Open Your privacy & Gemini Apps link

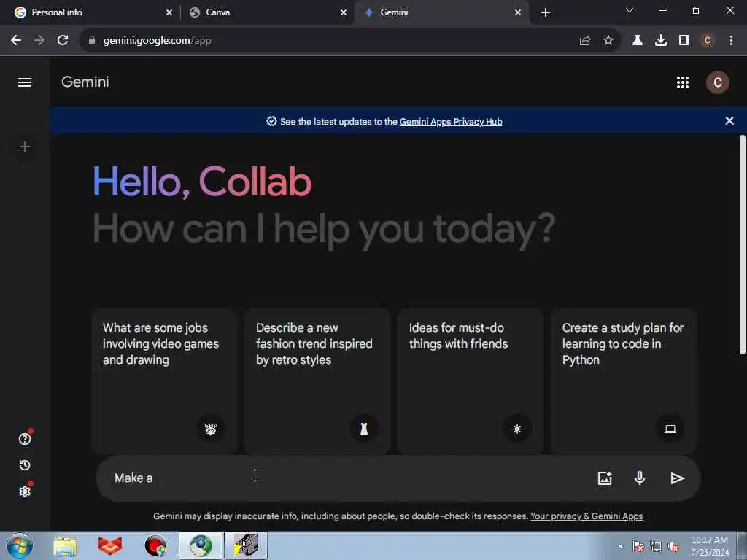tap(587, 516)
